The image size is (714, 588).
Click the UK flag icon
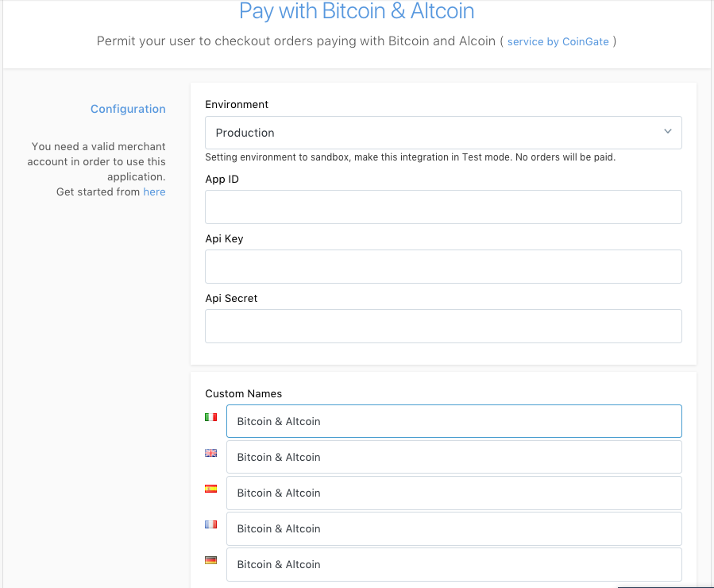(x=210, y=453)
